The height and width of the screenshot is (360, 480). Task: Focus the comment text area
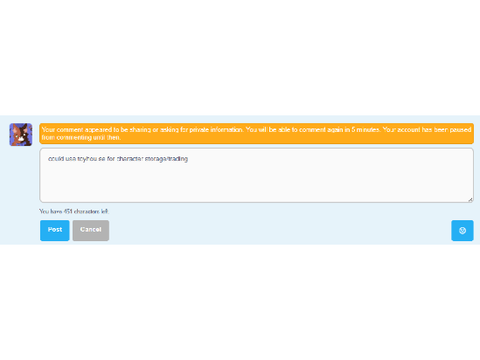click(x=256, y=175)
